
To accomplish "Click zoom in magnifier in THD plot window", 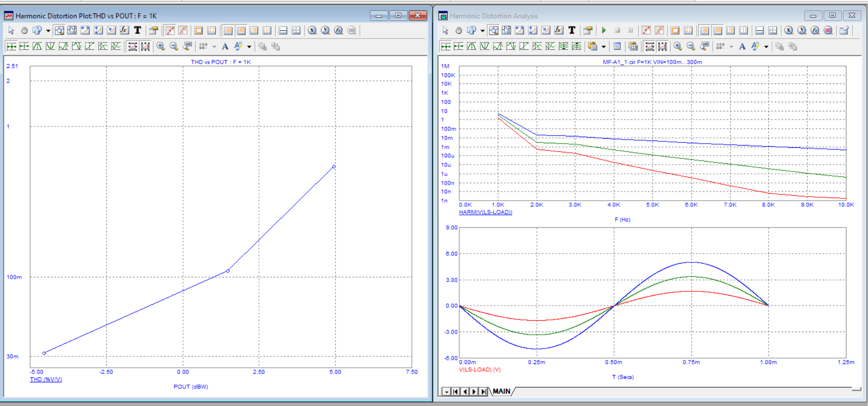I will point(161,46).
